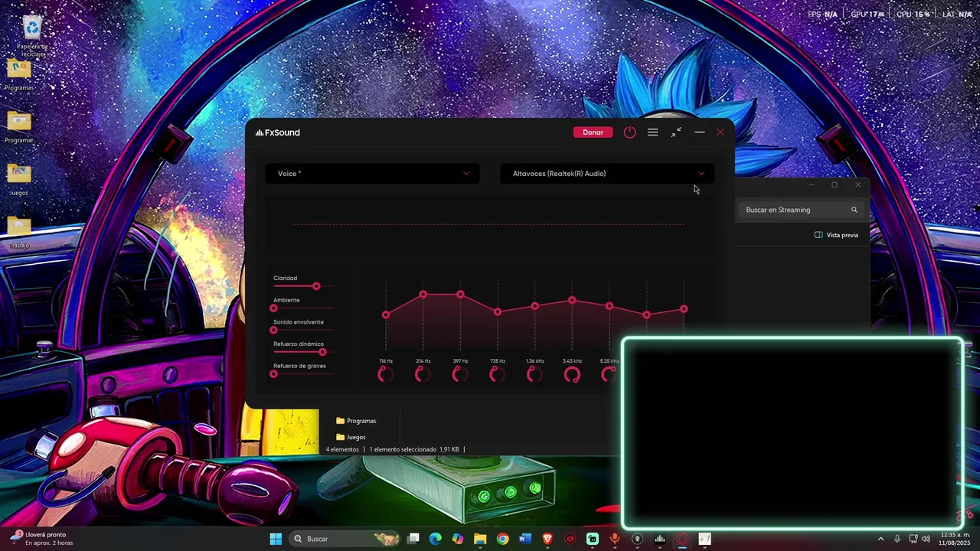
Task: Click the 3.43 kHz frequency knob
Action: pos(572,374)
